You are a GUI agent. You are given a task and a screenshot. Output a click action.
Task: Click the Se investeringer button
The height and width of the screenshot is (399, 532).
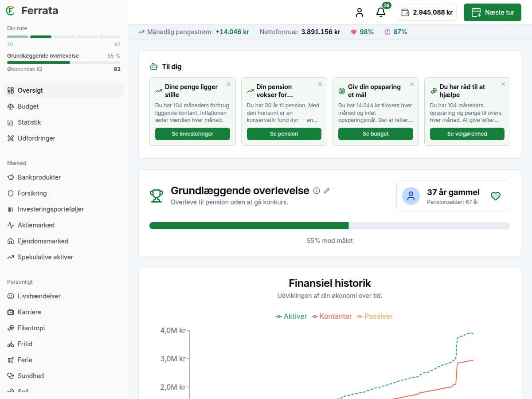pos(192,134)
